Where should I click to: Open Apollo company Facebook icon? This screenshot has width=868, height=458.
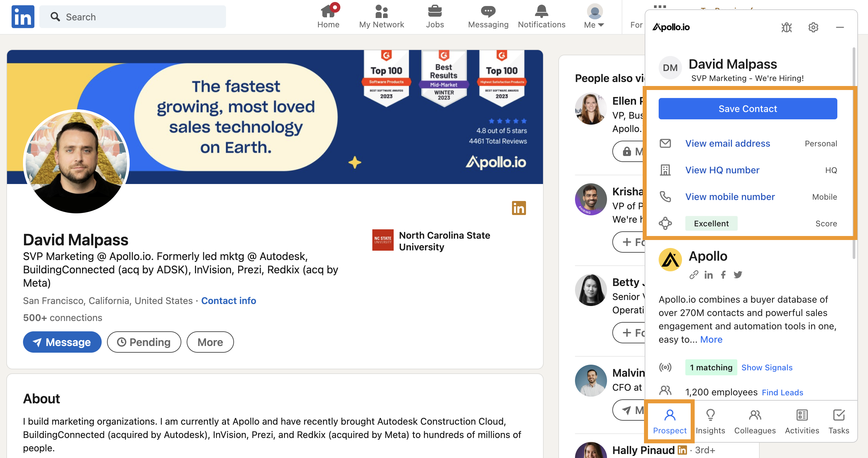723,275
